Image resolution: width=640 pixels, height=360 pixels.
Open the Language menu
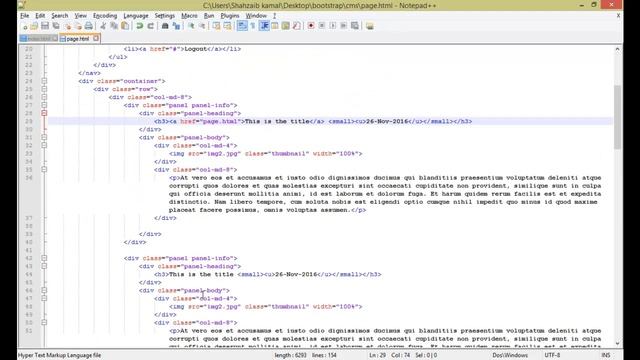pos(136,16)
